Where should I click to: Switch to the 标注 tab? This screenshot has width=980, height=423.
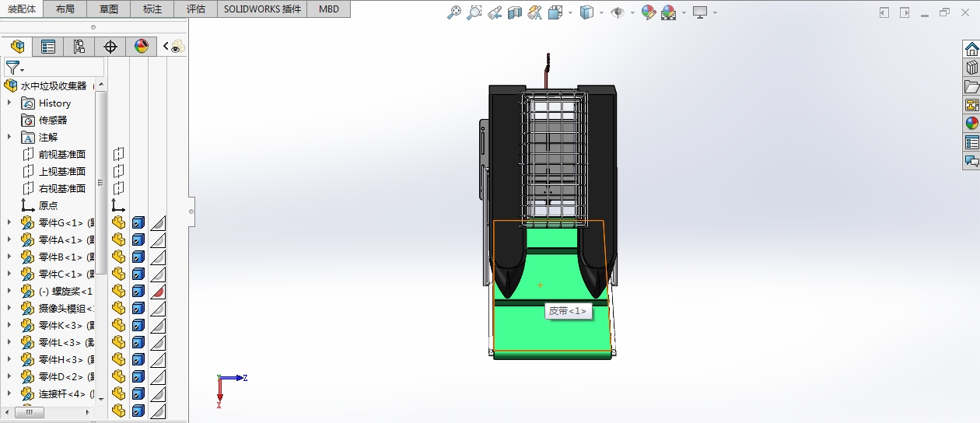(x=153, y=9)
